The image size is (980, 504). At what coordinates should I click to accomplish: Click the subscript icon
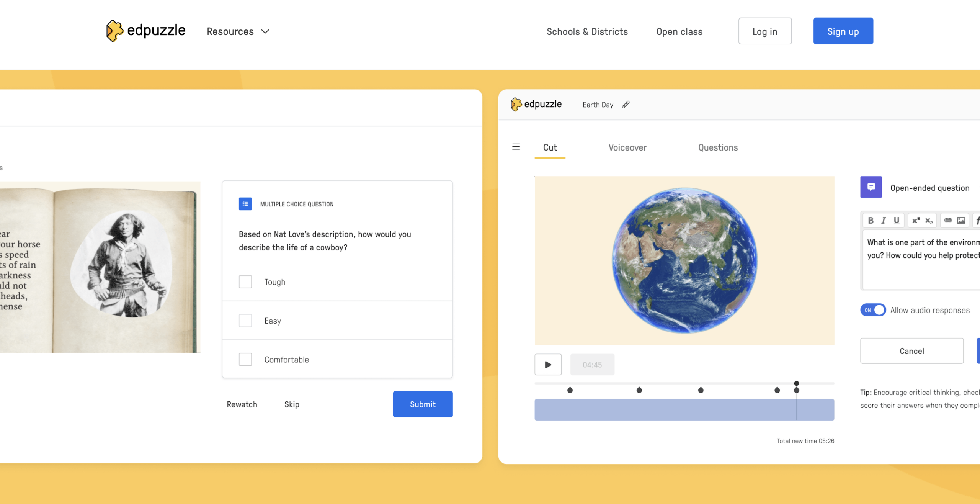click(x=928, y=220)
